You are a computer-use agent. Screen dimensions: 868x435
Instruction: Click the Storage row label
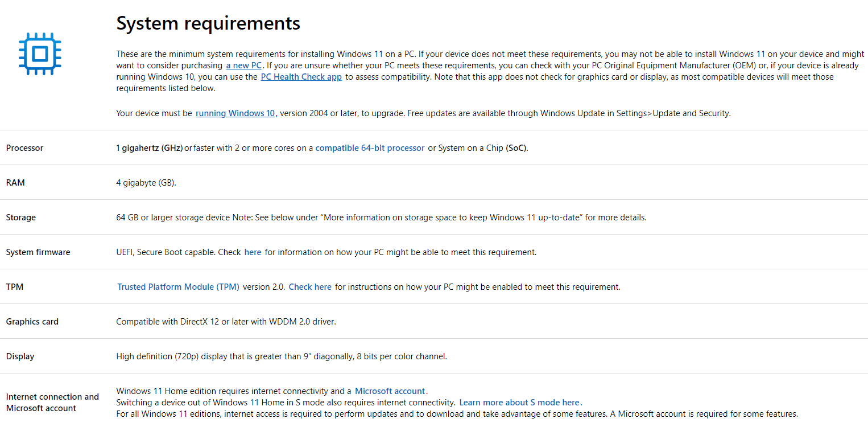click(21, 217)
